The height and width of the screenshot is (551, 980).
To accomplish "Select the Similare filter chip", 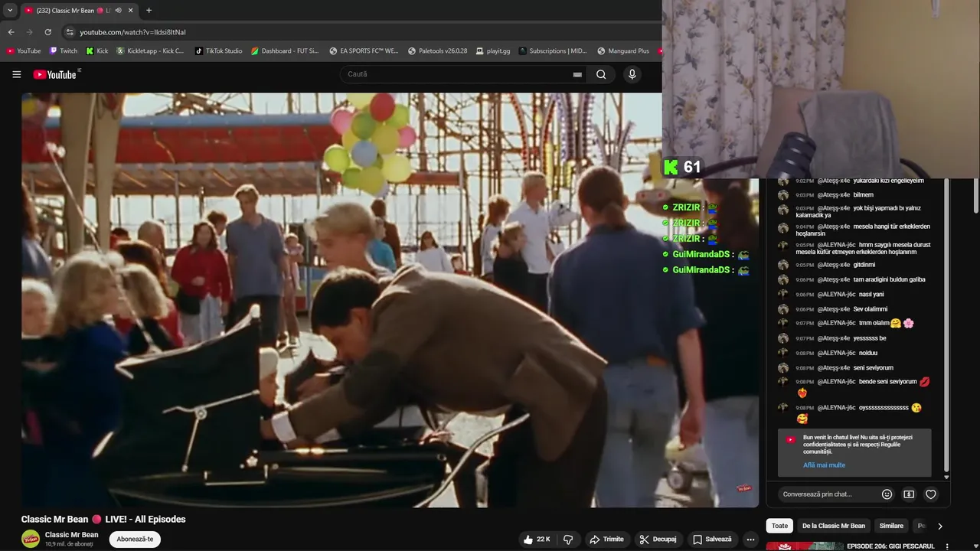I will [x=891, y=526].
